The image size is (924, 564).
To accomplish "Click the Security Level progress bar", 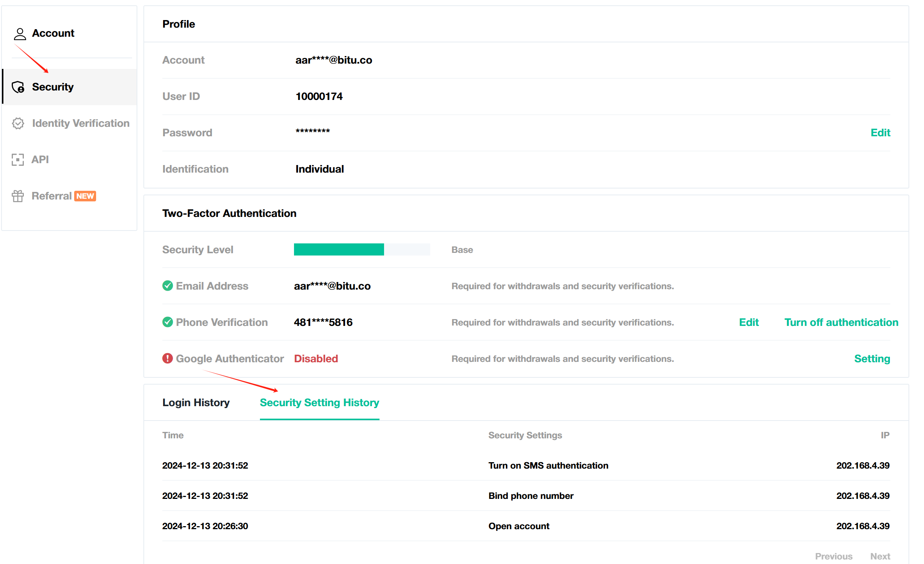I will tap(362, 249).
